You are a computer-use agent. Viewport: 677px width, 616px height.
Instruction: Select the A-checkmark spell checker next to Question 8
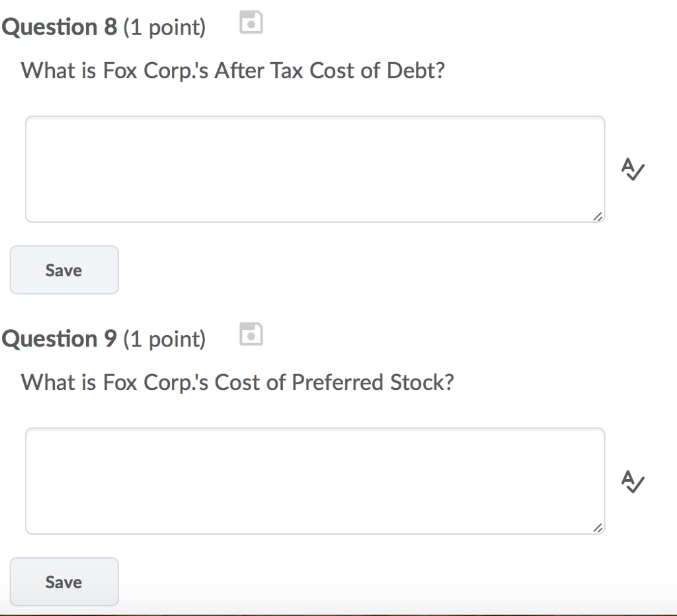[x=633, y=170]
